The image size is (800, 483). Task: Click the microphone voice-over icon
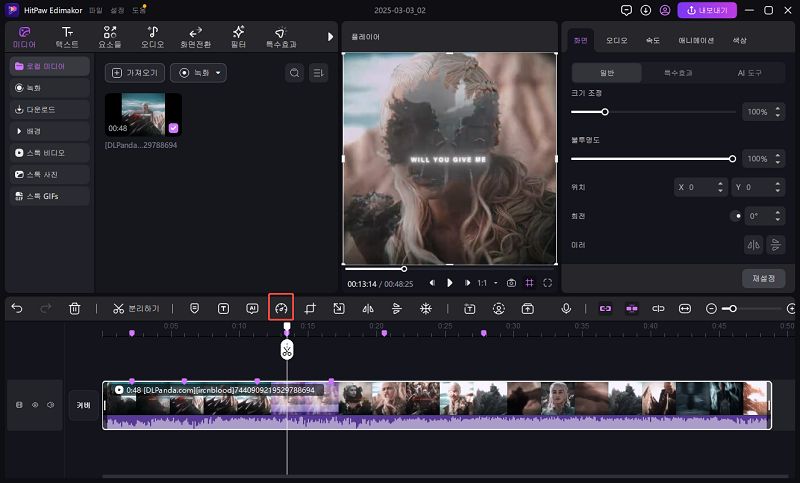click(566, 309)
